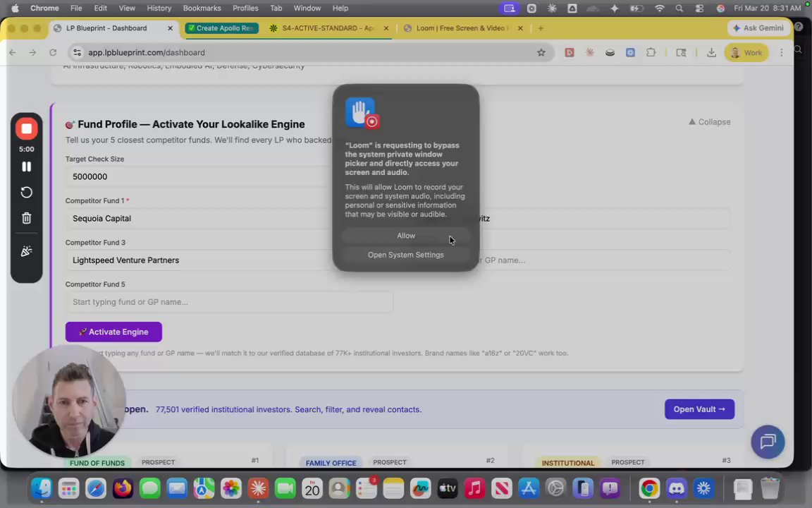The width and height of the screenshot is (812, 508).
Task: Pause the Loom recording
Action: 26,167
